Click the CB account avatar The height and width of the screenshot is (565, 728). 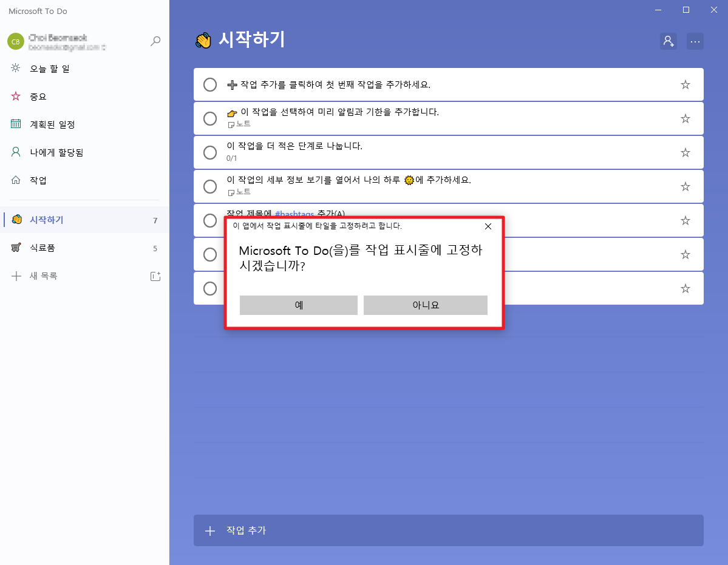(x=15, y=41)
